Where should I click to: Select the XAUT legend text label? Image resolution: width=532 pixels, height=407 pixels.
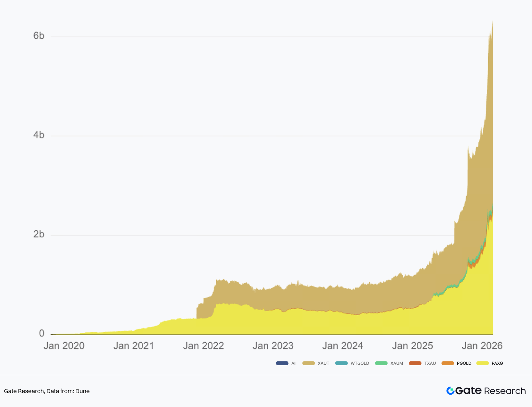point(323,363)
